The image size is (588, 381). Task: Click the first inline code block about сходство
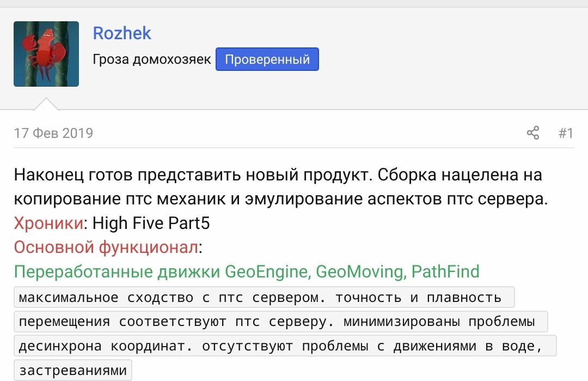[264, 297]
